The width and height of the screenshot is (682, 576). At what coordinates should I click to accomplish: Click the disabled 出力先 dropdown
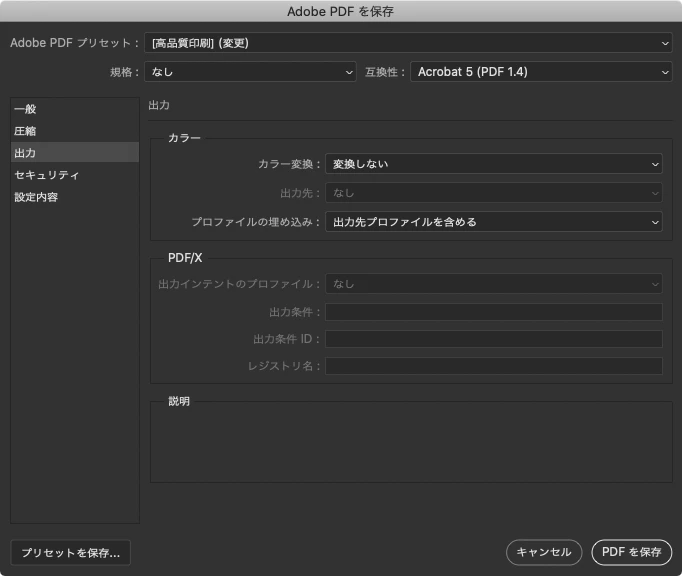click(x=494, y=193)
